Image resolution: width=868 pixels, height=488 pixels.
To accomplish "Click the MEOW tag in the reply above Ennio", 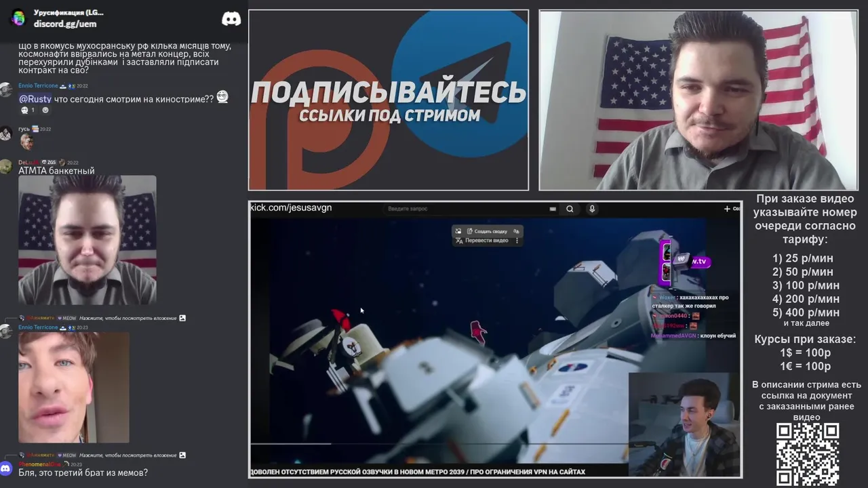I will (66, 318).
